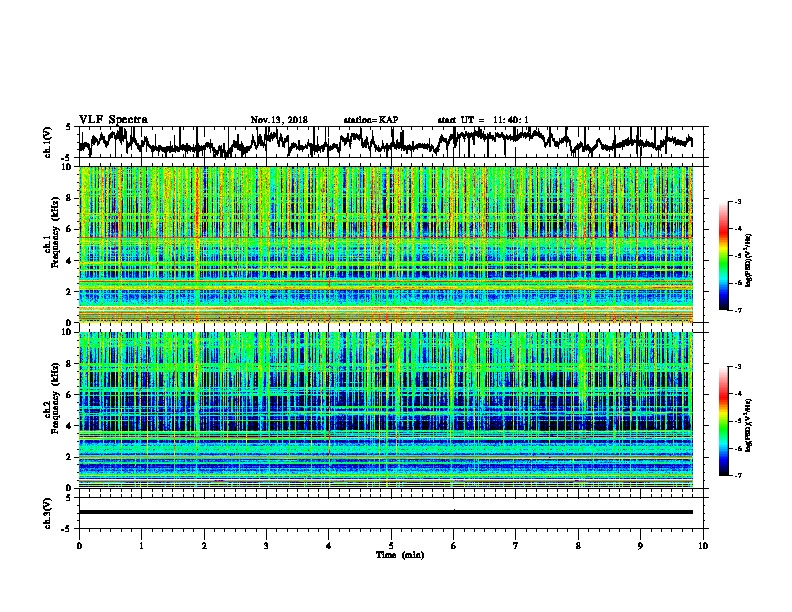Click the "5" tick of ch.1(V) waveform axis

[69, 127]
